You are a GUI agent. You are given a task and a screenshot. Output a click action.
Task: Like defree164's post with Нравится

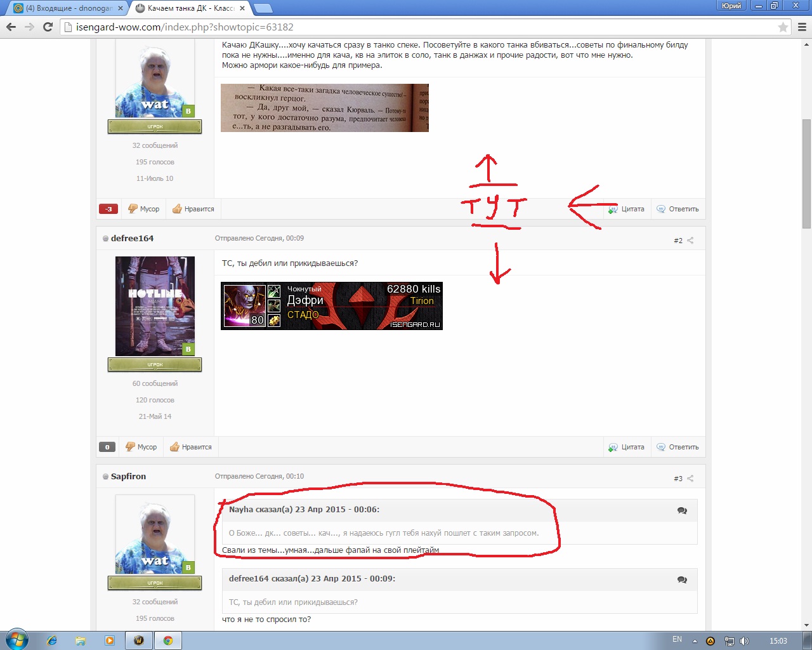click(190, 447)
